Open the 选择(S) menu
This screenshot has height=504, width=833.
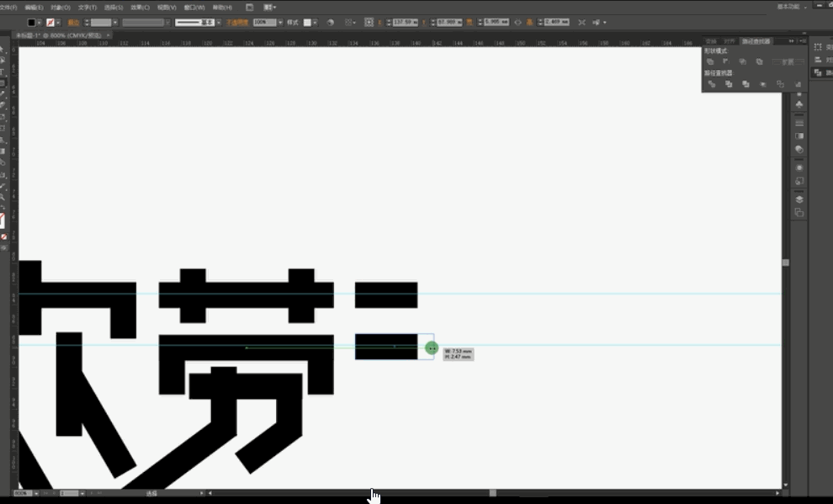coord(114,8)
